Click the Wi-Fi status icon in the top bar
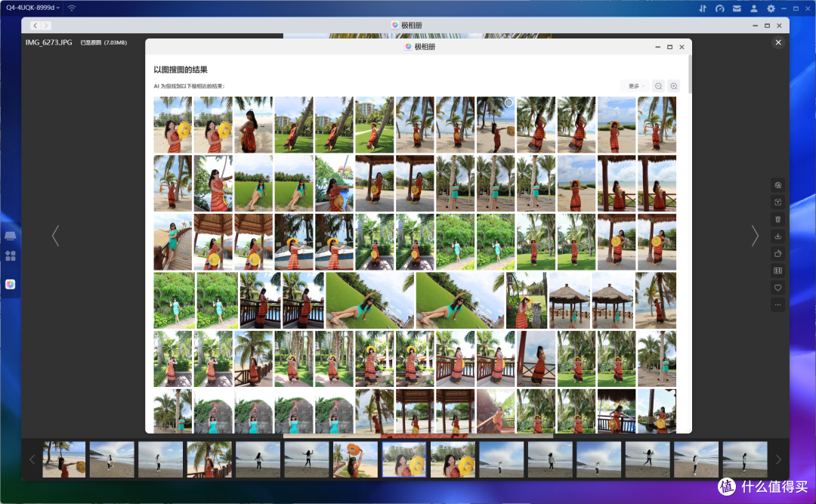The height and width of the screenshot is (504, 816). coord(72,8)
